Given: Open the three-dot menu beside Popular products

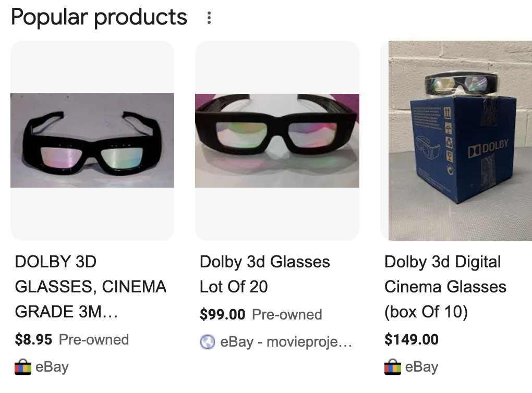Looking at the screenshot, I should coord(209,18).
